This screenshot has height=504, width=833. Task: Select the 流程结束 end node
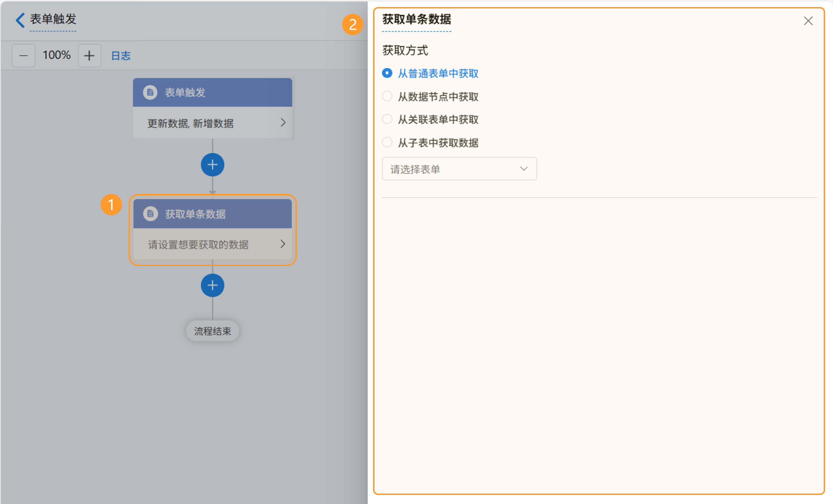coord(212,331)
